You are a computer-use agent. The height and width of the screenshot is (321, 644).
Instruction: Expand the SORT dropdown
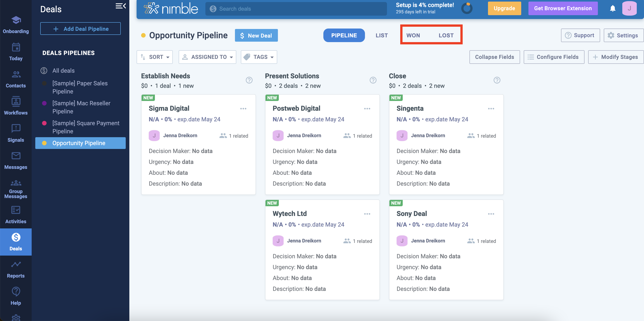[155, 57]
